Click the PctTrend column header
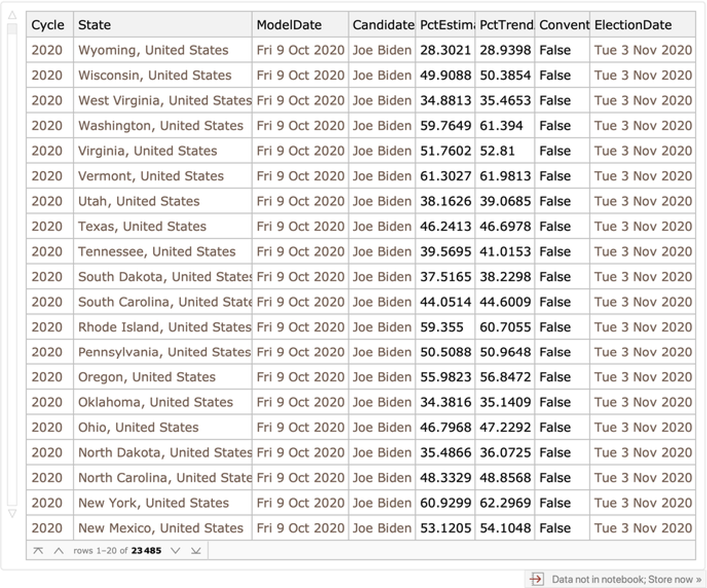This screenshot has height=588, width=707. coord(505,25)
